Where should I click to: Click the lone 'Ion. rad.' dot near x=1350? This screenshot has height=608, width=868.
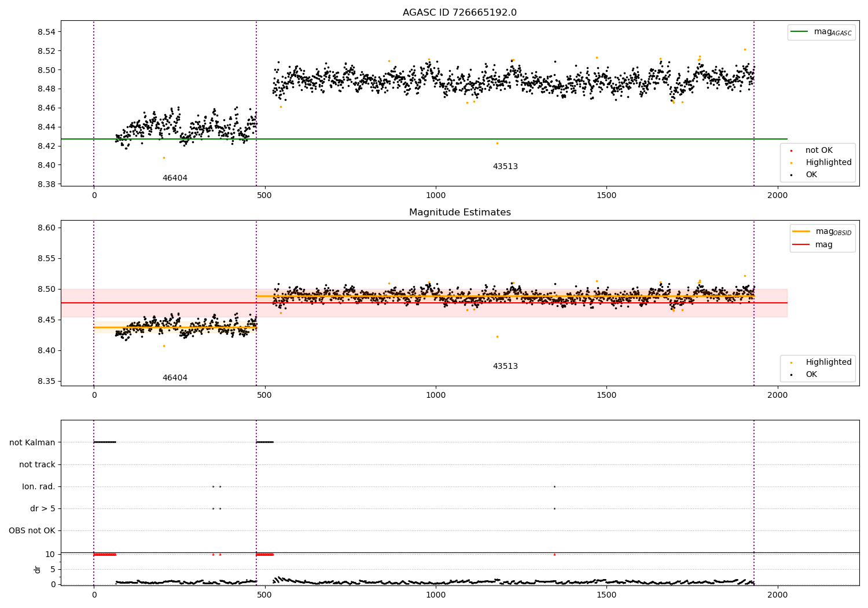pyautogui.click(x=554, y=486)
